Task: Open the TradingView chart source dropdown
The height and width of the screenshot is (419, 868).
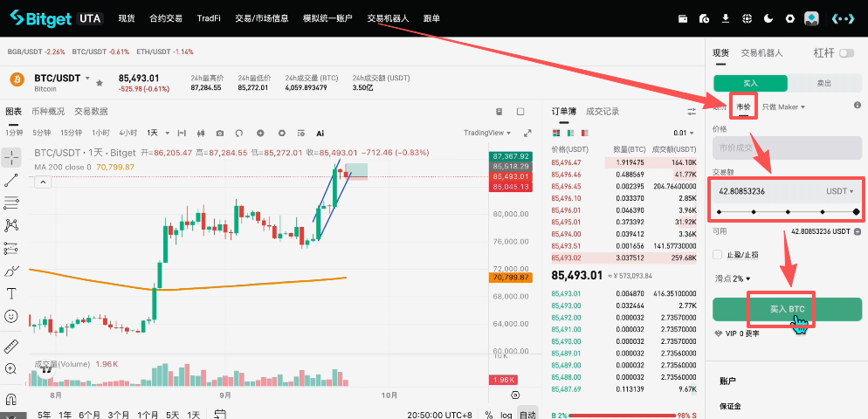Action: [x=487, y=133]
